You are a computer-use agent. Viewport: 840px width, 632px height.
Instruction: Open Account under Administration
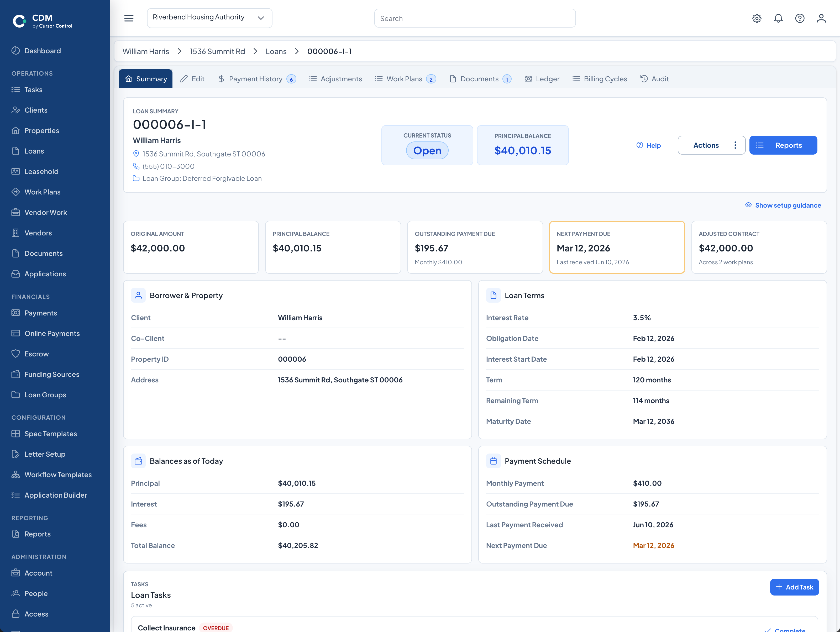pyautogui.click(x=38, y=573)
